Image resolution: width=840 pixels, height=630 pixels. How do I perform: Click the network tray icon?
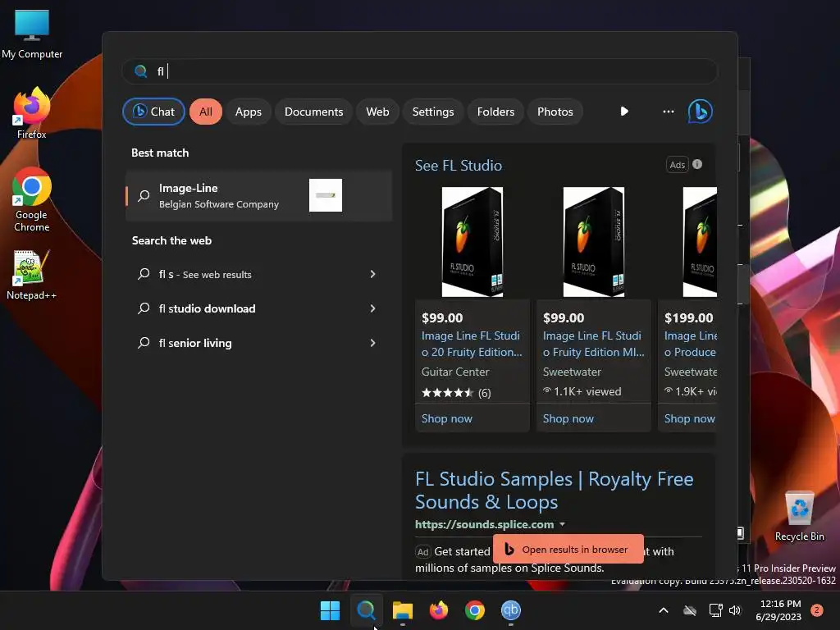pyautogui.click(x=715, y=610)
